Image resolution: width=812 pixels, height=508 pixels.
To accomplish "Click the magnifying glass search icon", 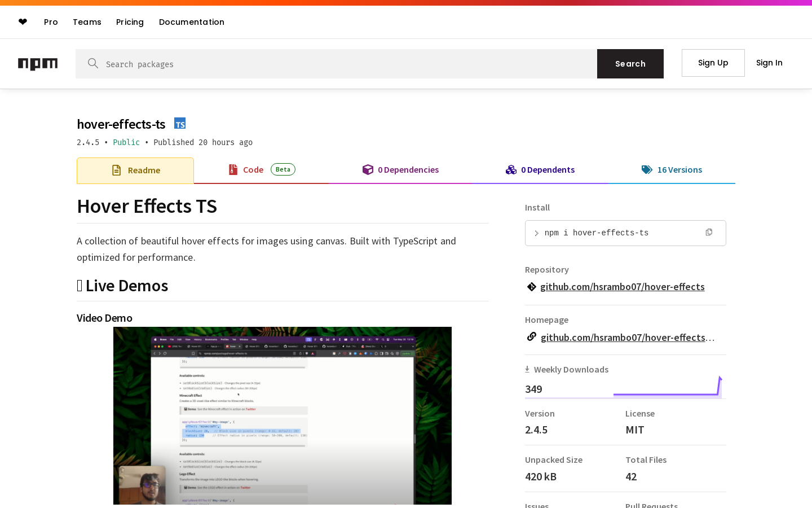I will click(x=93, y=63).
